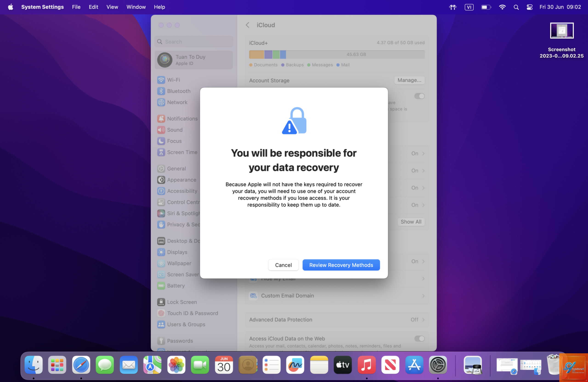
Task: Open Reminders app in Dock
Action: (x=271, y=365)
